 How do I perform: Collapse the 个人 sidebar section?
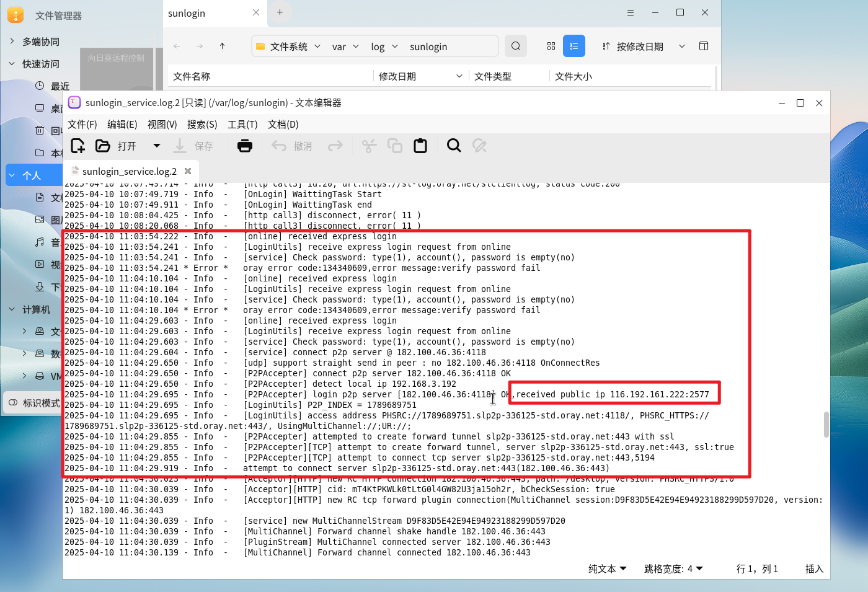click(x=12, y=175)
